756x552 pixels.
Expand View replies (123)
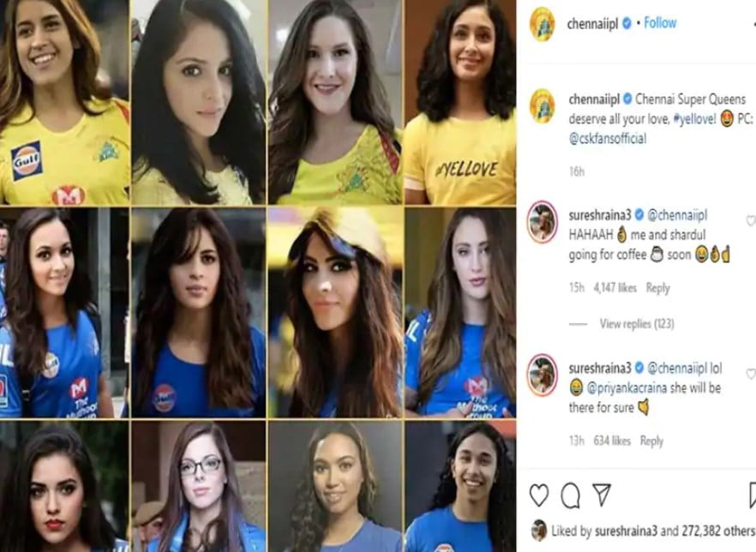point(636,323)
